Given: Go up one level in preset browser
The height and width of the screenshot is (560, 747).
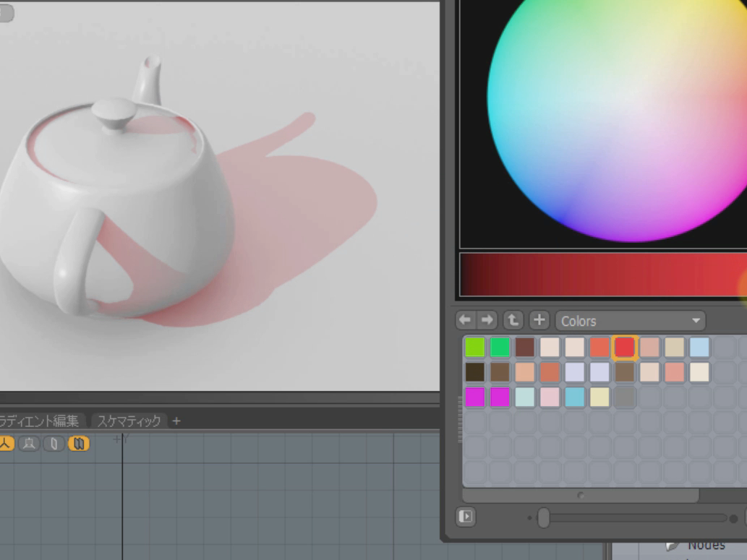Looking at the screenshot, I should (x=513, y=320).
